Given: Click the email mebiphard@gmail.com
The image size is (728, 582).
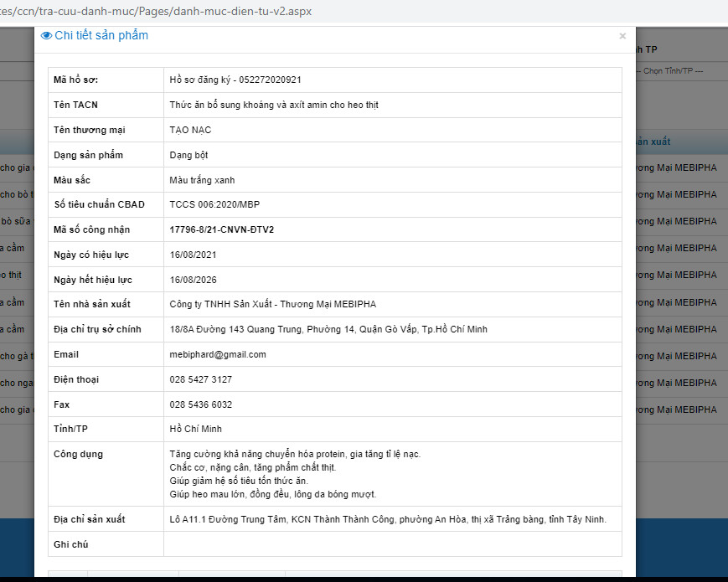Looking at the screenshot, I should tap(218, 354).
